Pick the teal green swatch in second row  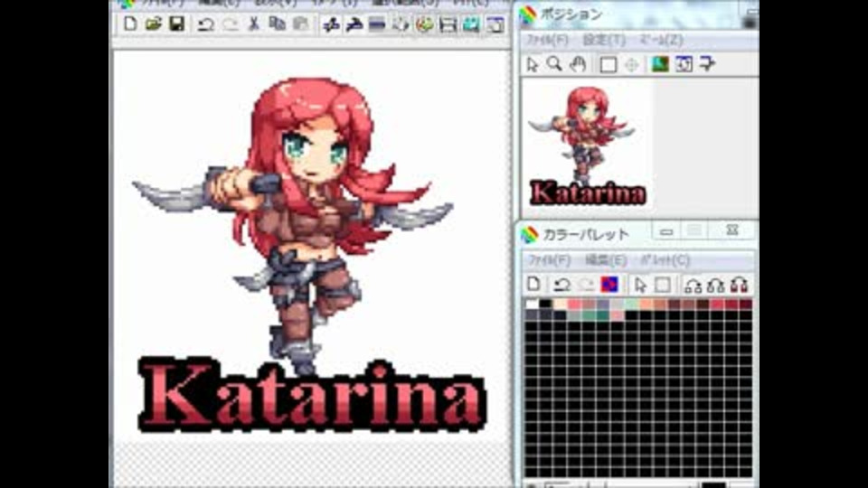(x=603, y=315)
